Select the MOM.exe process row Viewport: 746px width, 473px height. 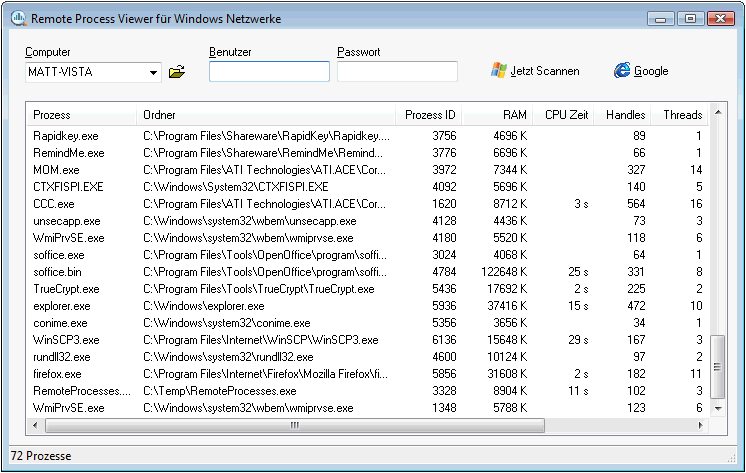368,170
